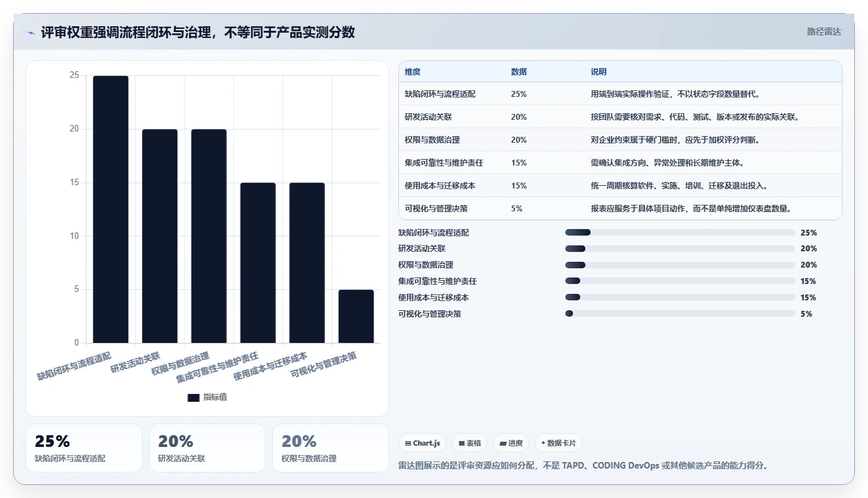Click the 进度 tag chip

pos(511,443)
